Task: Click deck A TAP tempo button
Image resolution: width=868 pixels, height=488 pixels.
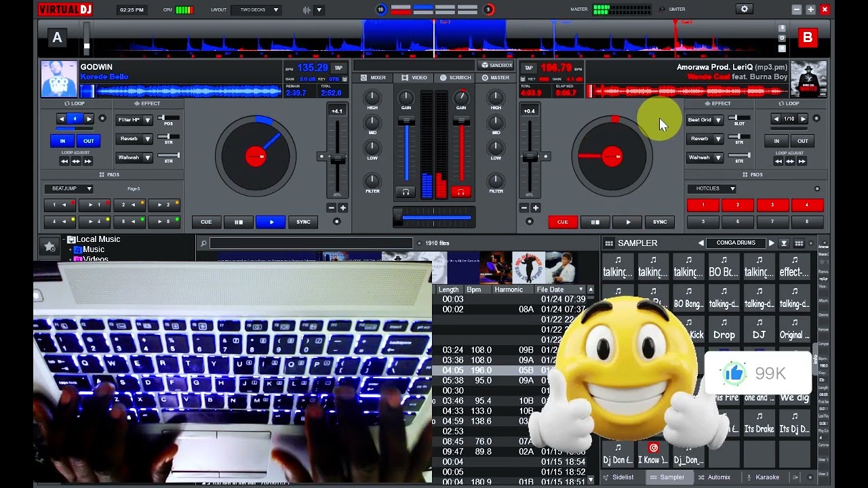Action: [338, 68]
